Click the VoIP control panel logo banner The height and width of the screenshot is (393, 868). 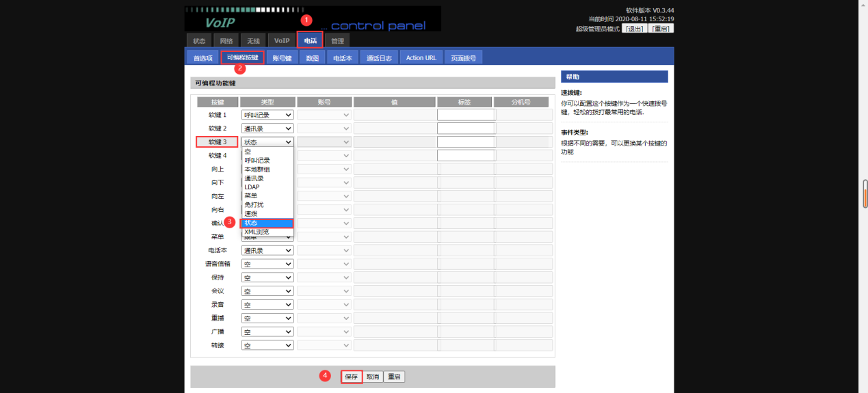[313, 19]
